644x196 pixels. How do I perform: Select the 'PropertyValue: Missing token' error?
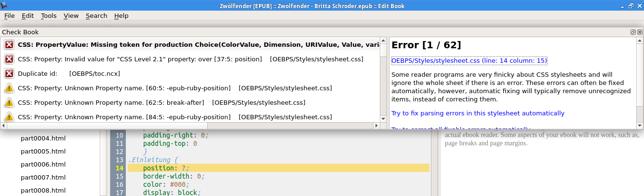click(x=190, y=44)
